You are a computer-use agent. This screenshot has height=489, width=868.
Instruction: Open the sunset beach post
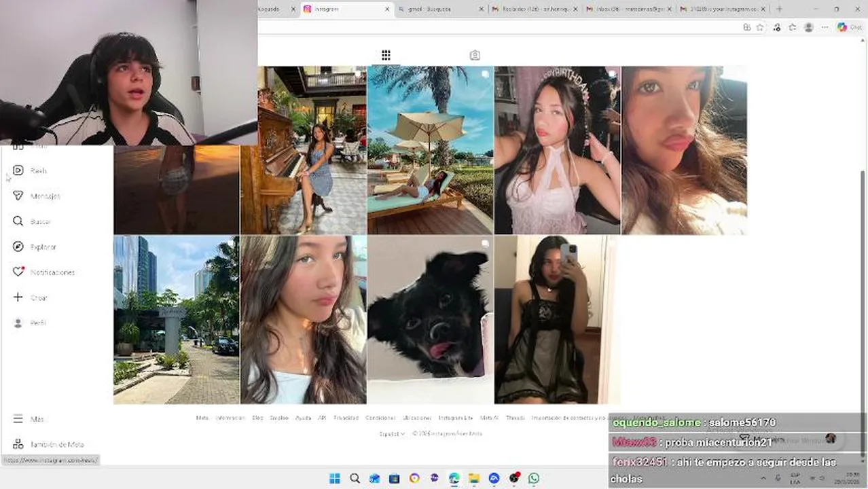point(177,189)
